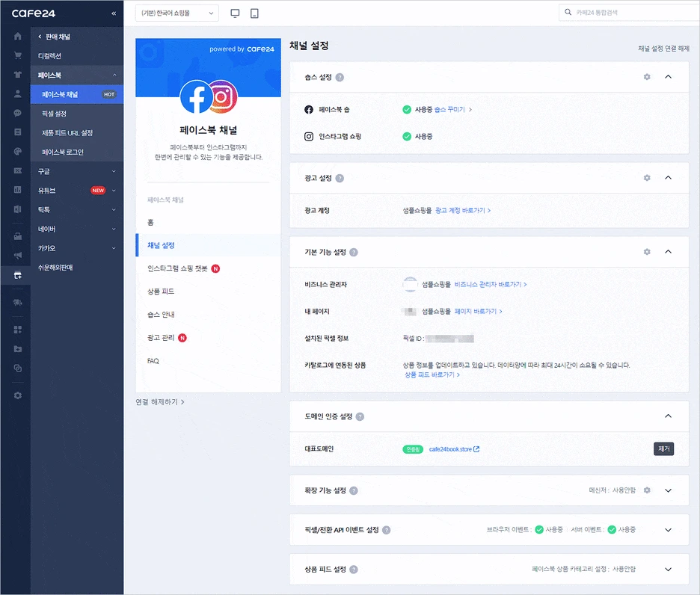Screen dimensions: 700x595
Task: Open help icon beside 숍스 설정
Action: click(340, 77)
